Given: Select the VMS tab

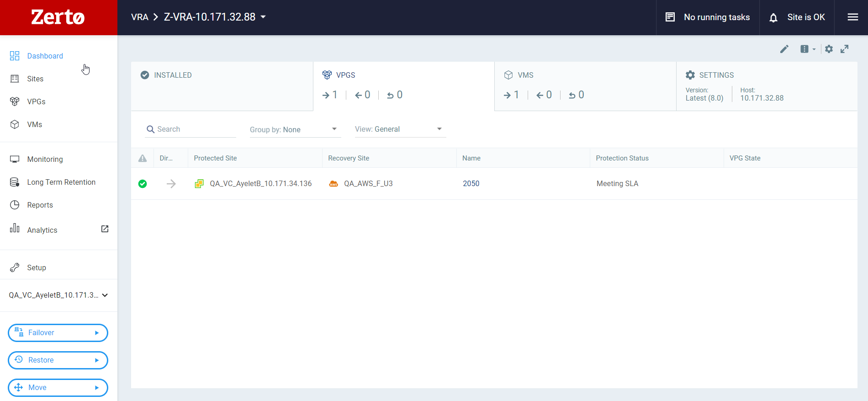Looking at the screenshot, I should click(x=585, y=86).
